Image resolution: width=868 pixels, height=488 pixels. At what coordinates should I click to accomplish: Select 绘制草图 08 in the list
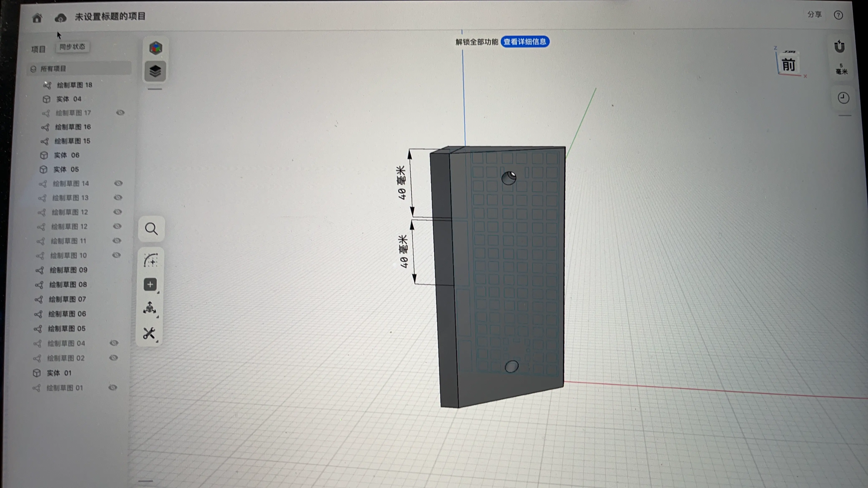(68, 285)
